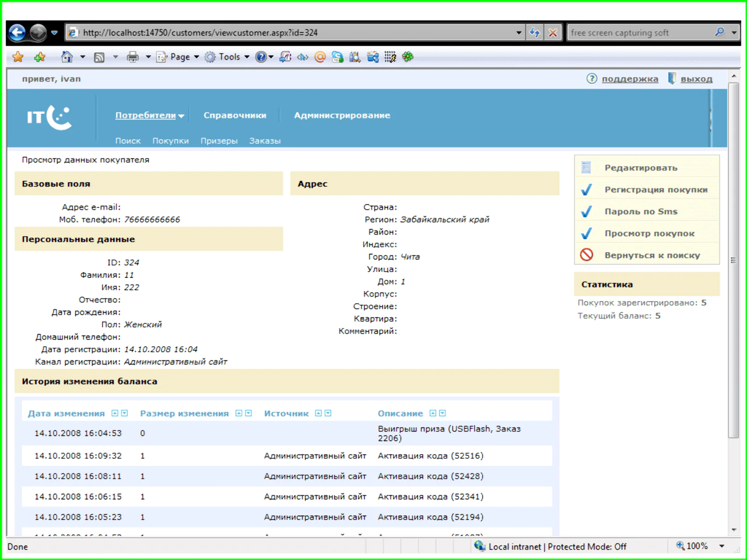
Task: Add page to Favorites with green plus star
Action: click(40, 57)
